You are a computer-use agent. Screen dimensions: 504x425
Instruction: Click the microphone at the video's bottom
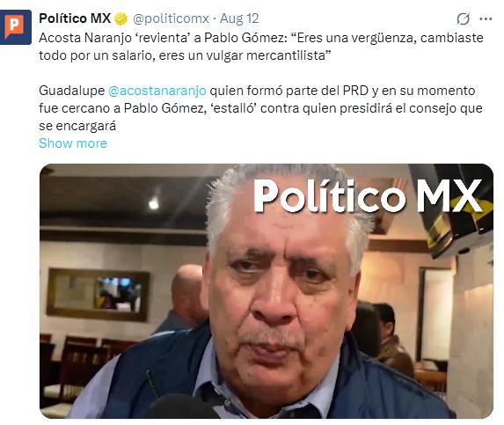pyautogui.click(x=183, y=407)
